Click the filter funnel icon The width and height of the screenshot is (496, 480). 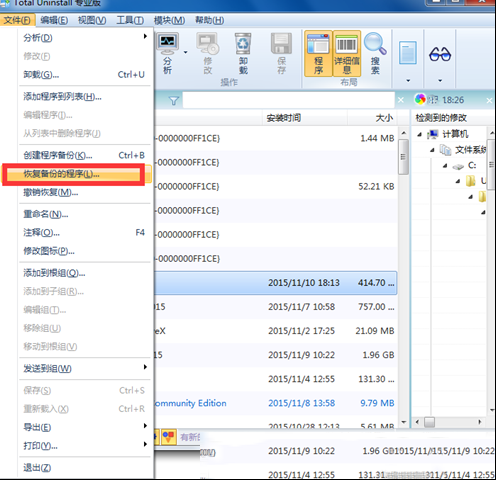[174, 100]
